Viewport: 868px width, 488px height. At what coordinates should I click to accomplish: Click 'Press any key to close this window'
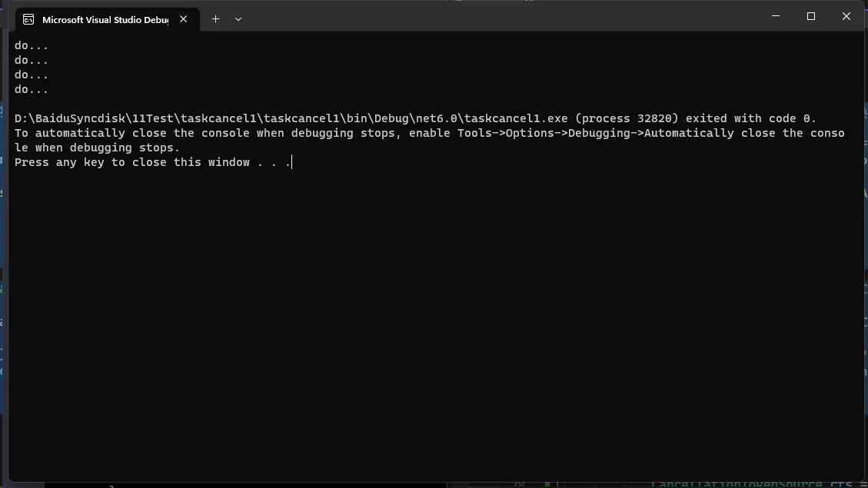click(131, 163)
